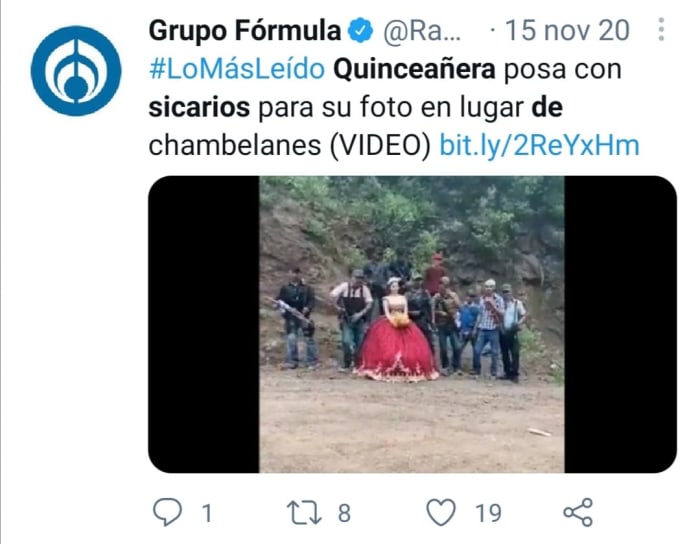Like the tweet with the heart icon
The image size is (700, 544).
pos(441,512)
